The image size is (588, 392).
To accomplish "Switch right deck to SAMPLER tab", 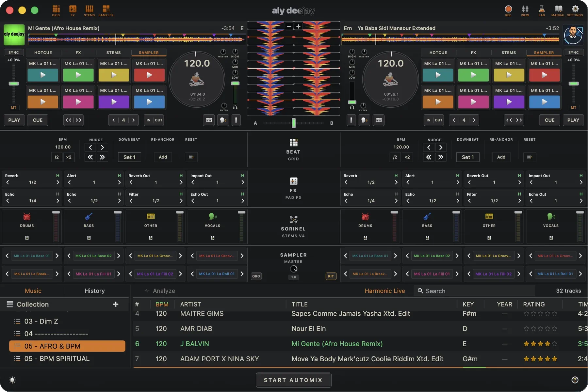I will point(544,53).
